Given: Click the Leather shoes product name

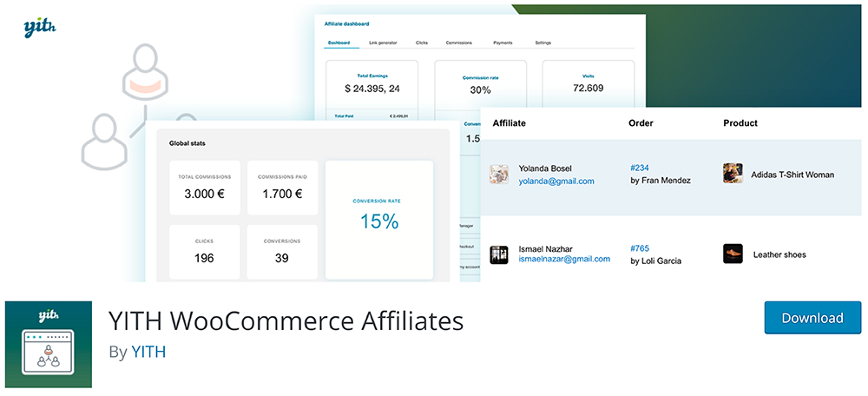Looking at the screenshot, I should [x=779, y=254].
